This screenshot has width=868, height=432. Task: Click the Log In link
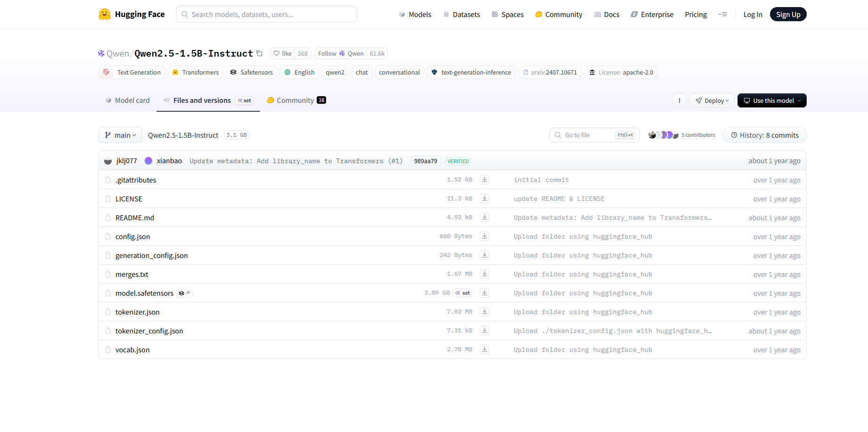pyautogui.click(x=753, y=15)
